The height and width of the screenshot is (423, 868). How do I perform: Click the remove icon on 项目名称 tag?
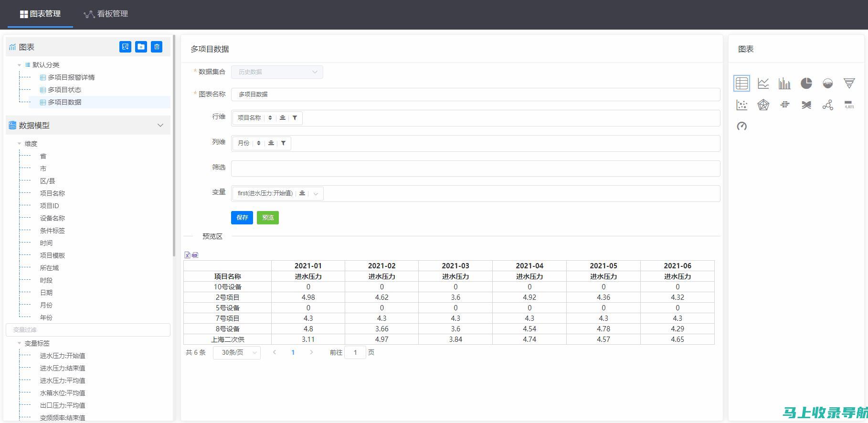tap(283, 118)
